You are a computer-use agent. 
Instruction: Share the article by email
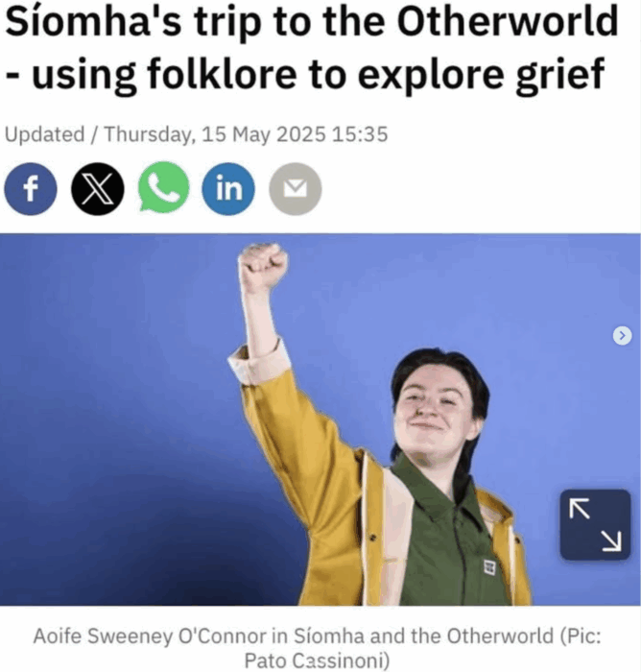pos(296,189)
